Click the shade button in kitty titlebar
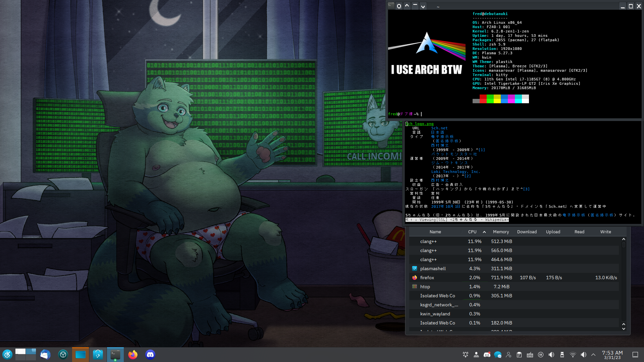The height and width of the screenshot is (362, 644). (415, 6)
